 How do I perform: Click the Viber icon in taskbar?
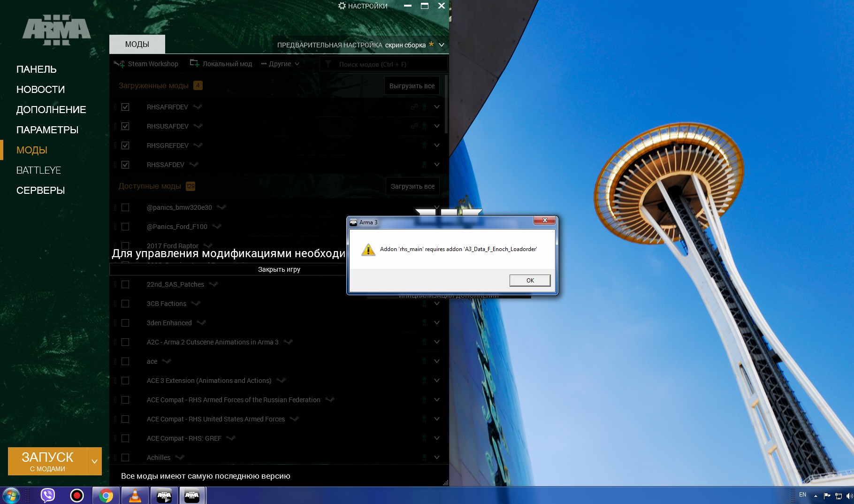48,496
